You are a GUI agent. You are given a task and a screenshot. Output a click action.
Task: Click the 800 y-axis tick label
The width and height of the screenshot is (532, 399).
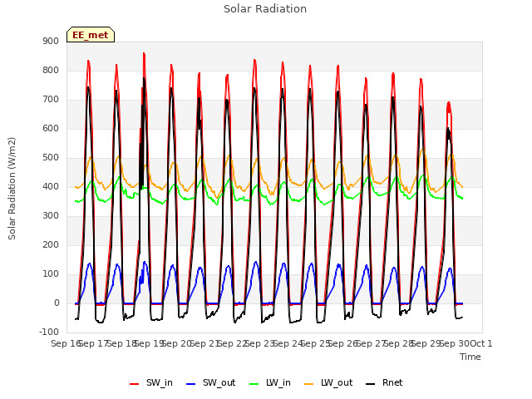click(51, 70)
